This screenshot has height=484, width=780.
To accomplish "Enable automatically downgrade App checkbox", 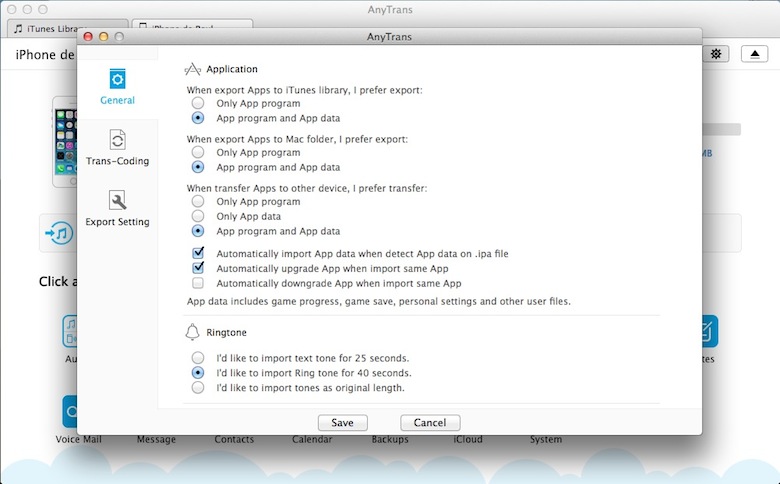I will tap(198, 283).
